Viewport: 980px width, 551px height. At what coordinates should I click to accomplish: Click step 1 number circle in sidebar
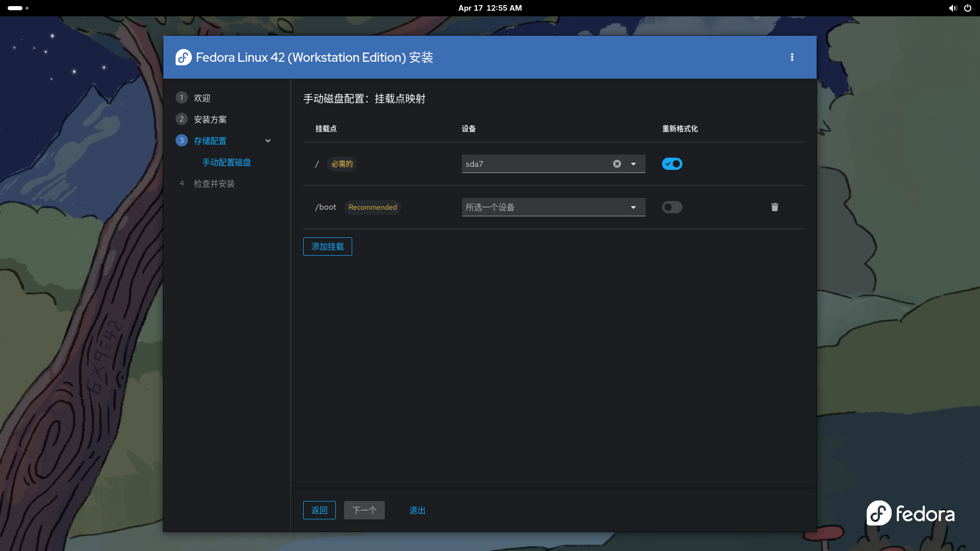181,97
